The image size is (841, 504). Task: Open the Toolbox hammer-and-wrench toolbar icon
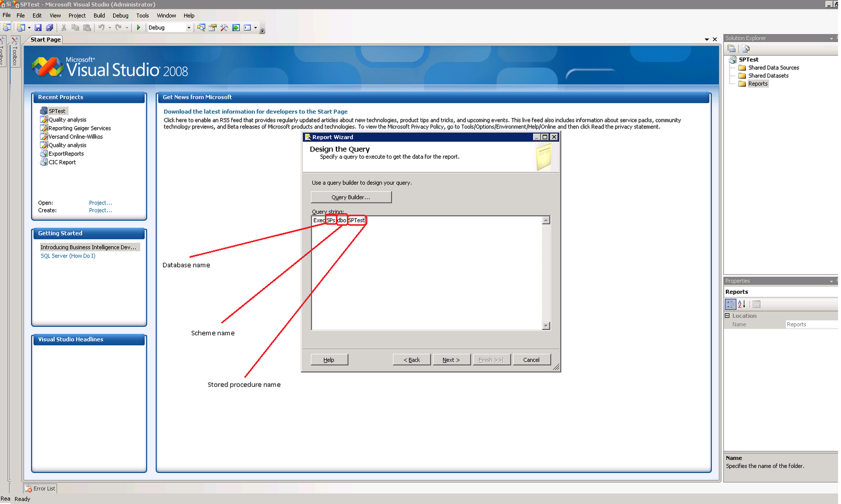click(x=224, y=28)
